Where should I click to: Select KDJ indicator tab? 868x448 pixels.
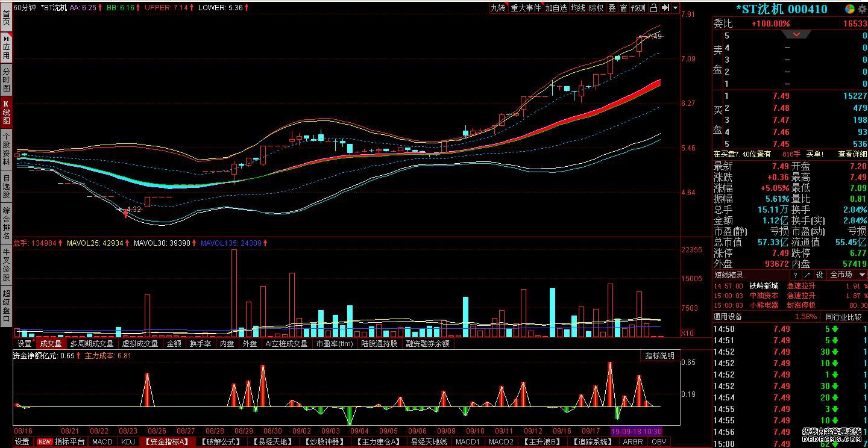coord(128,442)
